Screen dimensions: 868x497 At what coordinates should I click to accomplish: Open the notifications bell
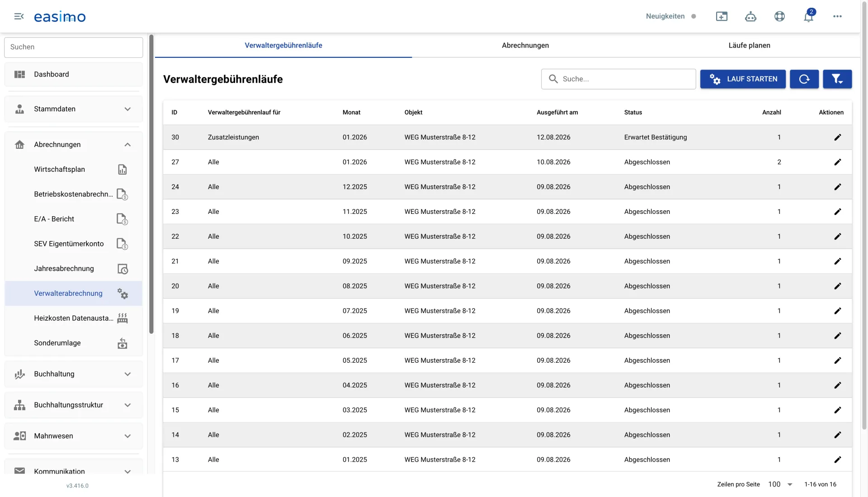click(809, 16)
